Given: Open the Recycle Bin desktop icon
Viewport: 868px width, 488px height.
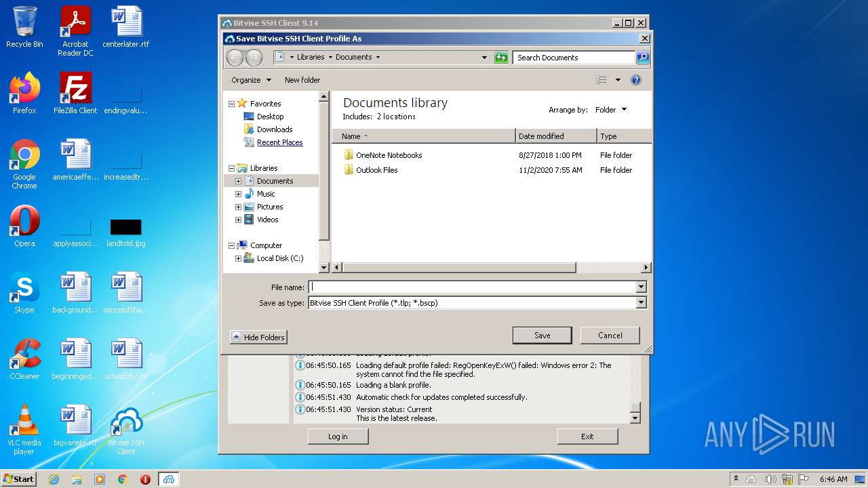Looking at the screenshot, I should [24, 27].
